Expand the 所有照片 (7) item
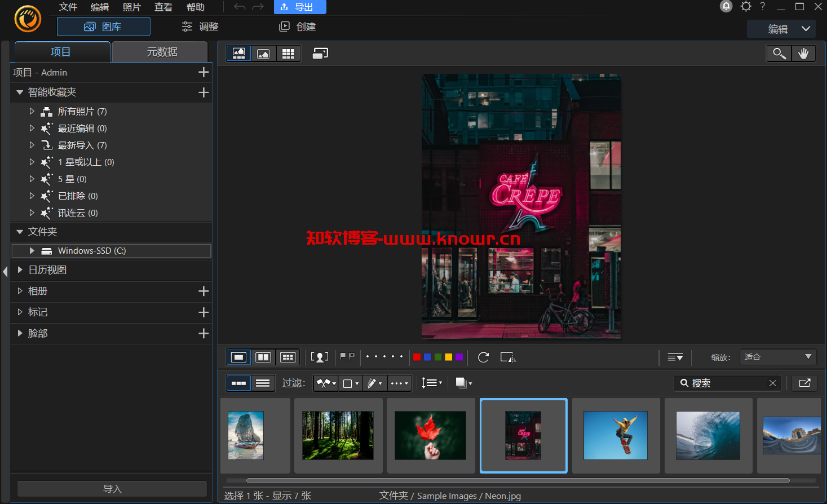The width and height of the screenshot is (827, 504). [x=32, y=112]
